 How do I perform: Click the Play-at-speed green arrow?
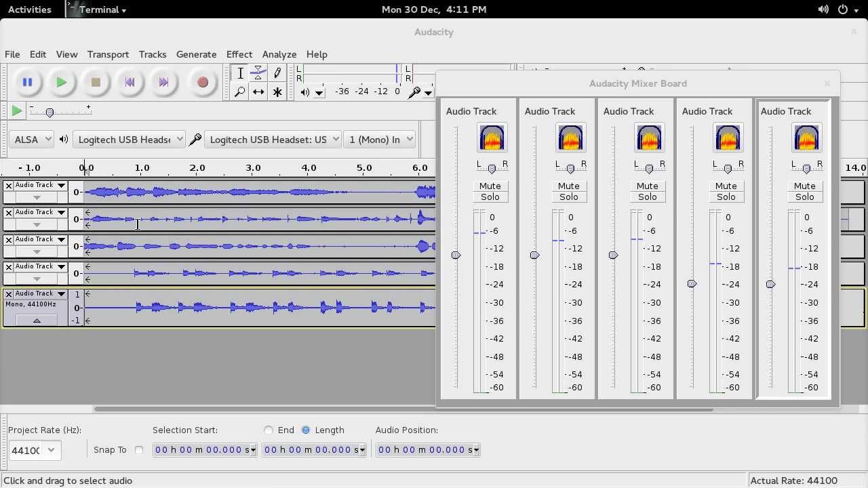point(17,110)
